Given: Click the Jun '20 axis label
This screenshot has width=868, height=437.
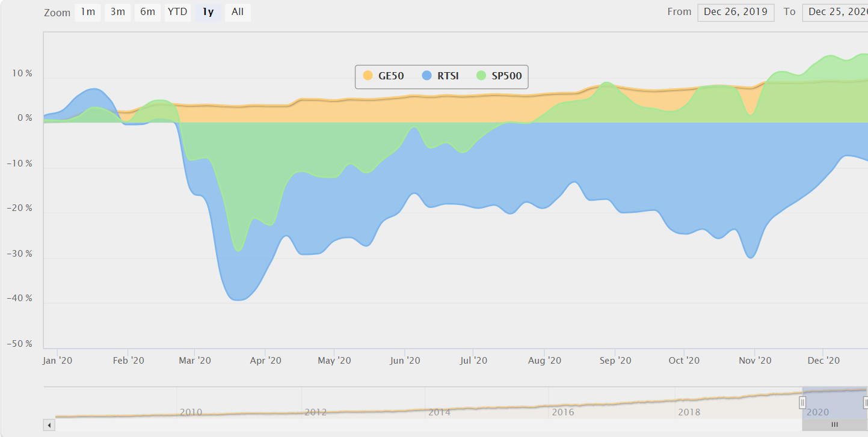Looking at the screenshot, I should click(x=405, y=361).
